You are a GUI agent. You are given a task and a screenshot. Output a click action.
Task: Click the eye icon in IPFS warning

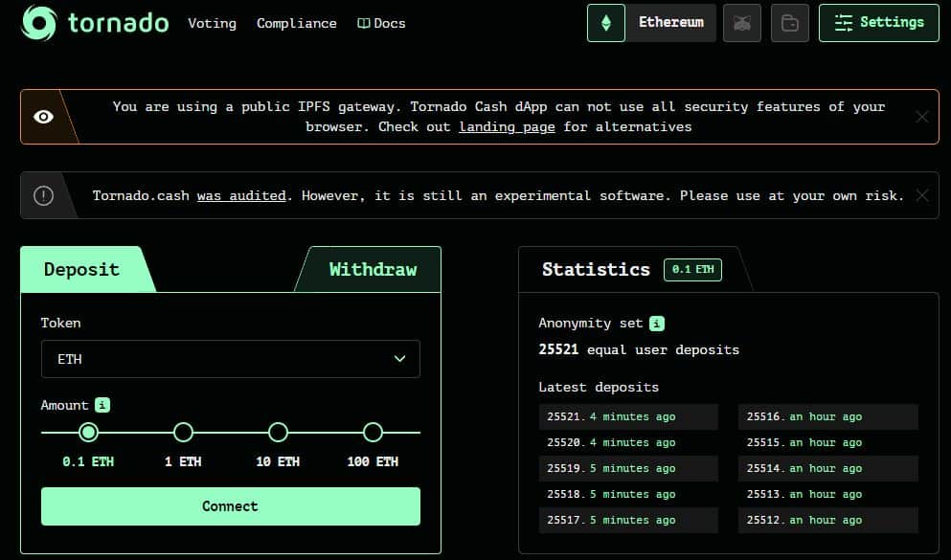point(44,117)
